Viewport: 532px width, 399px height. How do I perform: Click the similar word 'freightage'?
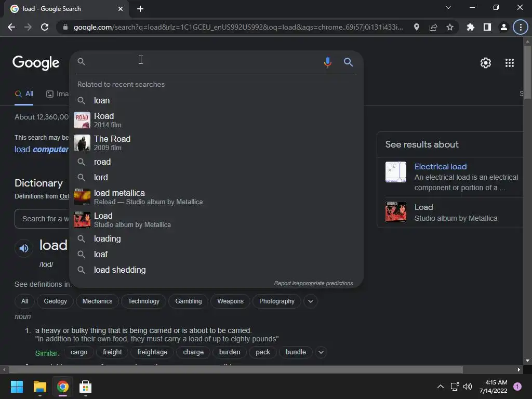coord(152,352)
